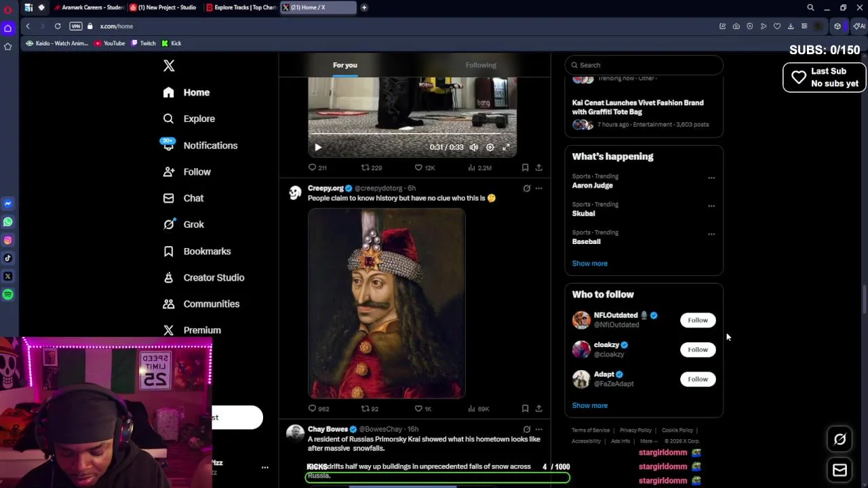The height and width of the screenshot is (488, 868).
Task: Open the Chay Bowes profile name
Action: [x=328, y=429]
